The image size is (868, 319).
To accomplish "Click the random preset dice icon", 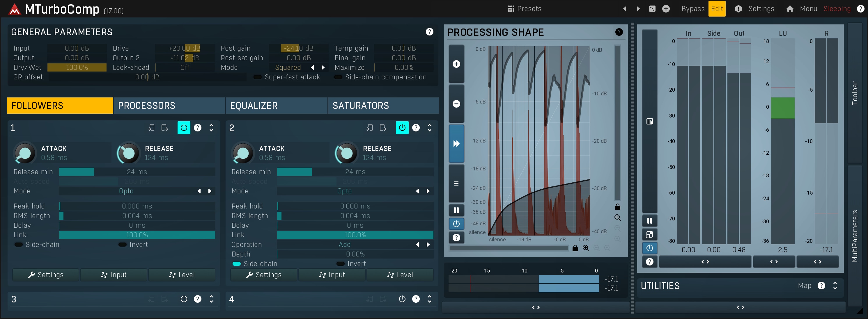I will point(652,9).
